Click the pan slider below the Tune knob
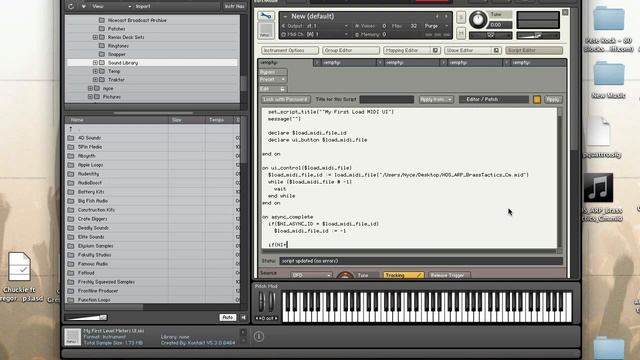Screen dimensions: 640x360 491,36
